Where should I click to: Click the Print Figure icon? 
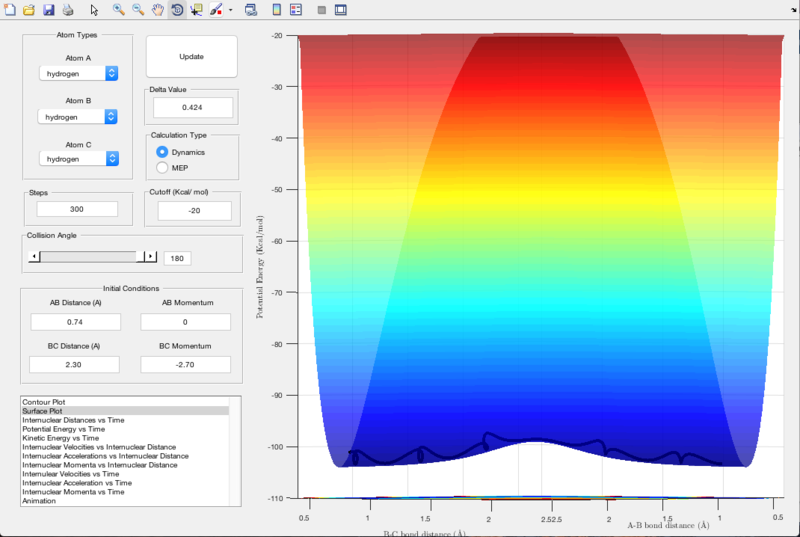(x=67, y=10)
